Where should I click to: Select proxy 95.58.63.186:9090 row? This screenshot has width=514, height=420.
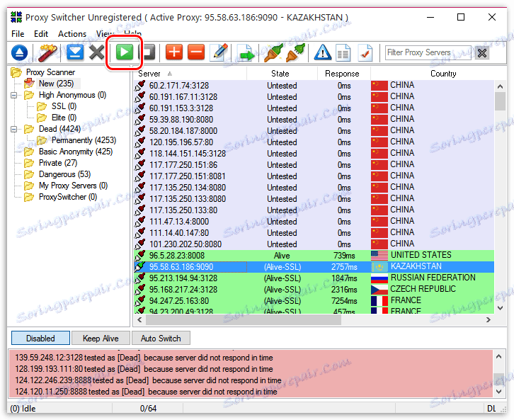pyautogui.click(x=314, y=267)
